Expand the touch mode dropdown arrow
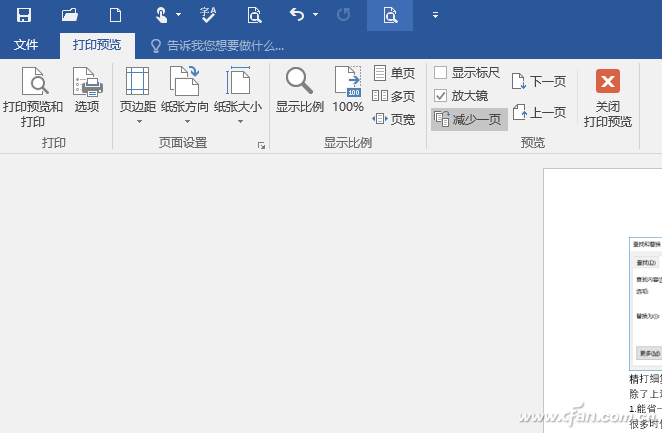Screen dimensions: 662x433 179,15
